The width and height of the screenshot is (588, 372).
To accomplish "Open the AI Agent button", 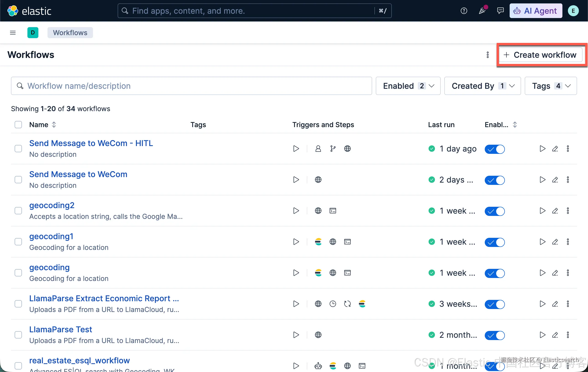I will [x=536, y=11].
